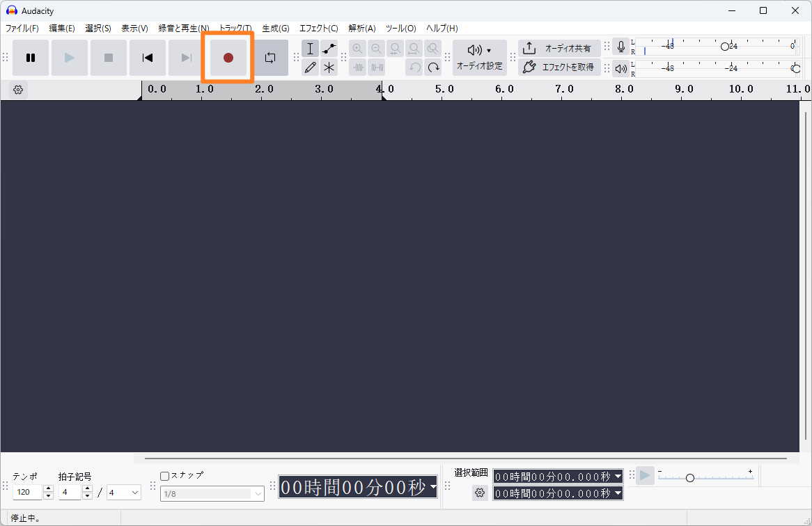Select the Envelope tool
Screen dimensions: 812x526
(328, 48)
